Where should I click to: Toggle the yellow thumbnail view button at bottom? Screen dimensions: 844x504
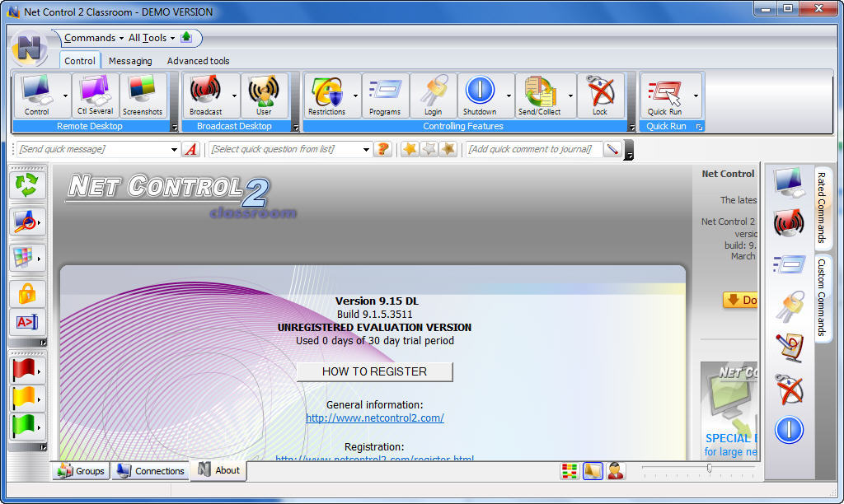pos(593,471)
